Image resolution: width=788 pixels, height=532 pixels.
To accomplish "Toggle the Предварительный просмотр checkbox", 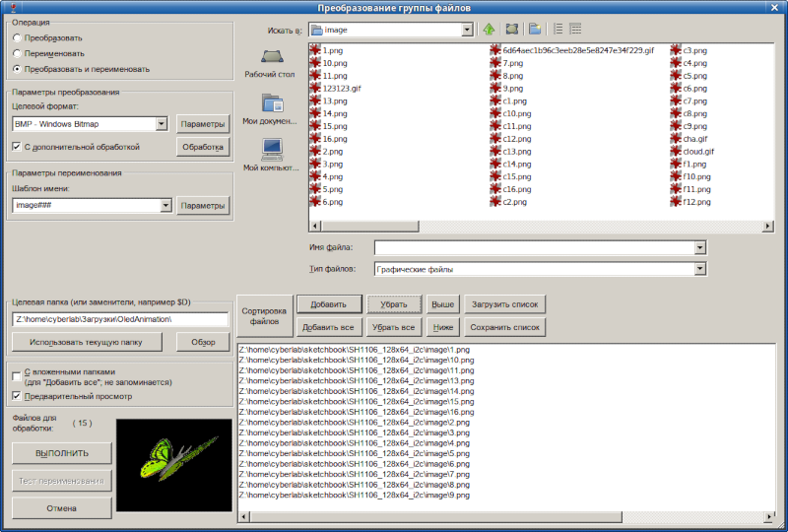I will click(x=17, y=396).
